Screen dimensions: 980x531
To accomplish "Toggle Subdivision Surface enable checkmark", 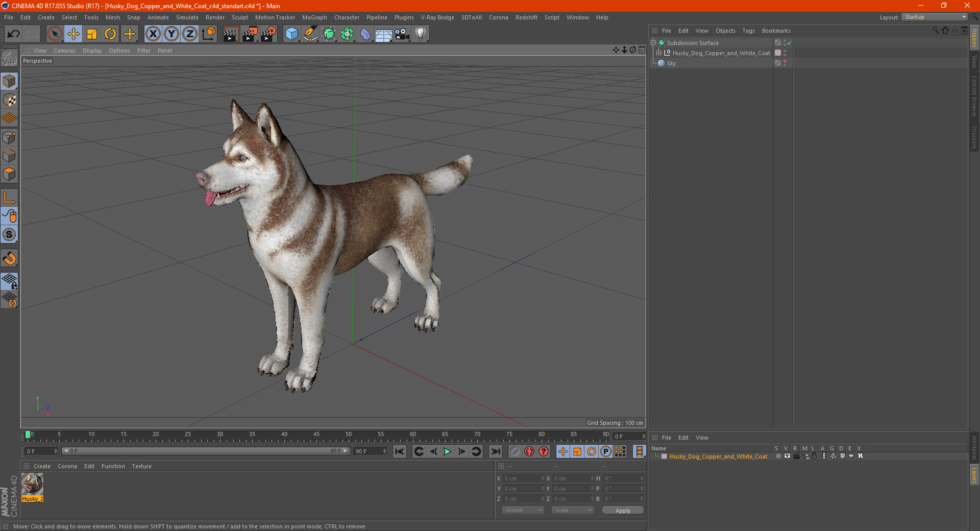I will [x=789, y=43].
